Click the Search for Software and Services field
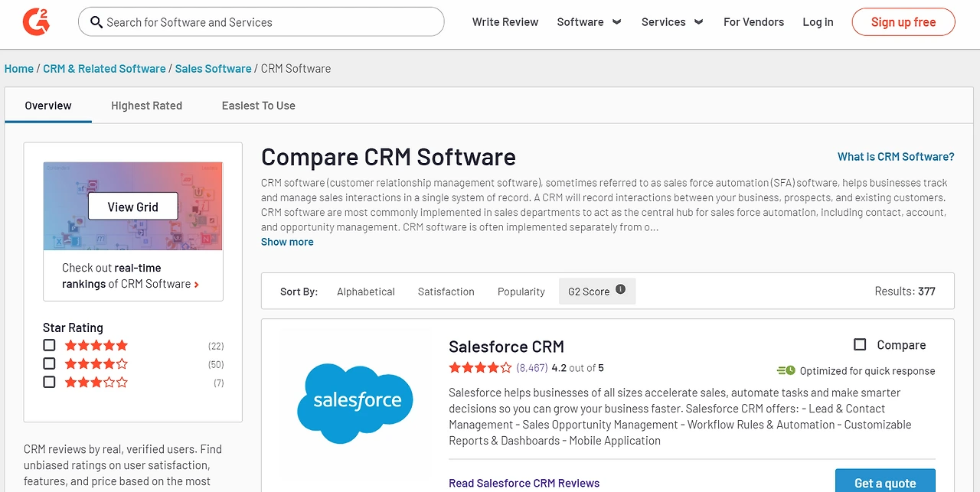 (261, 22)
